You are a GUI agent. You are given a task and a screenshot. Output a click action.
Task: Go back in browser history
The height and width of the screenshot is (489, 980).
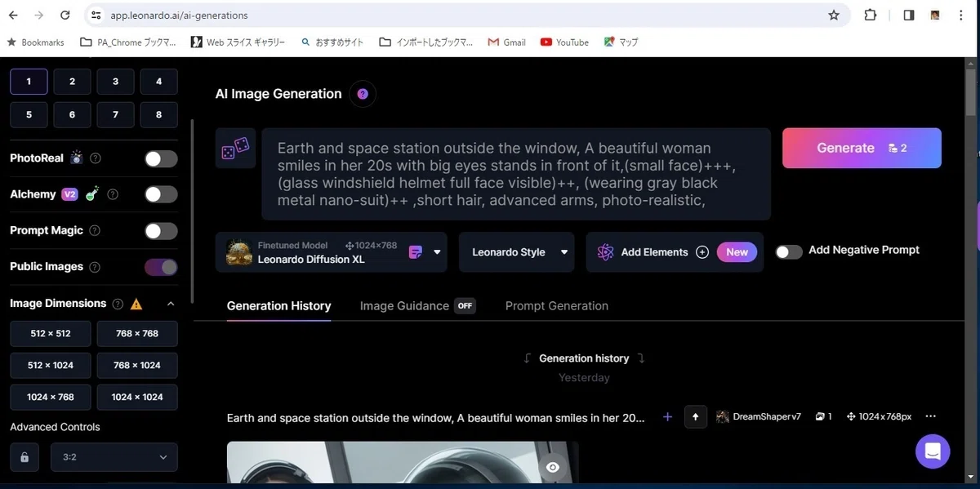click(13, 15)
